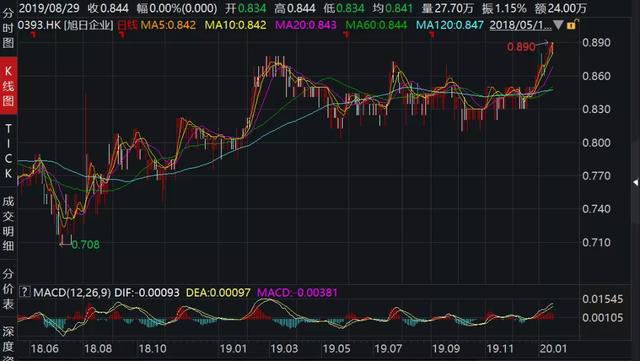Click the 19.11 date axis label

[500, 349]
